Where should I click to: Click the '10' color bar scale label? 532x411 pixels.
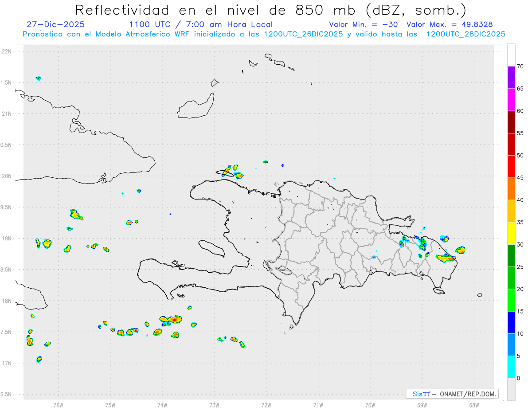tap(520, 334)
